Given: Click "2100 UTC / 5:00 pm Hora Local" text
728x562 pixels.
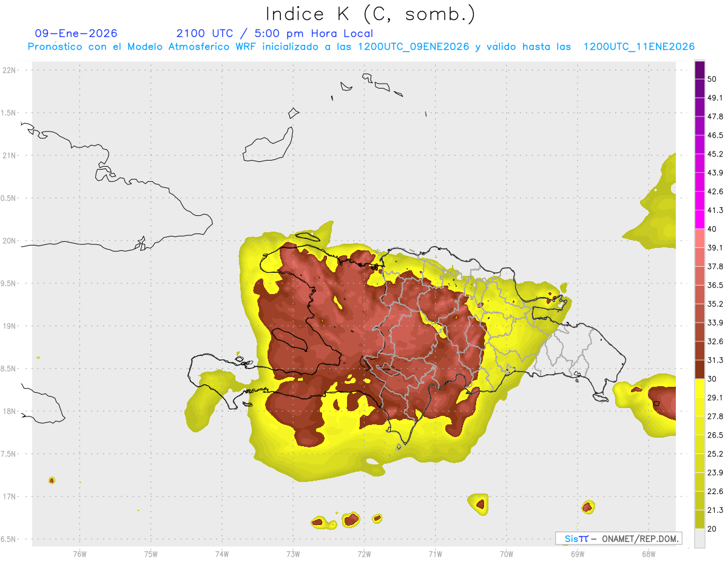Looking at the screenshot, I should coord(275,33).
